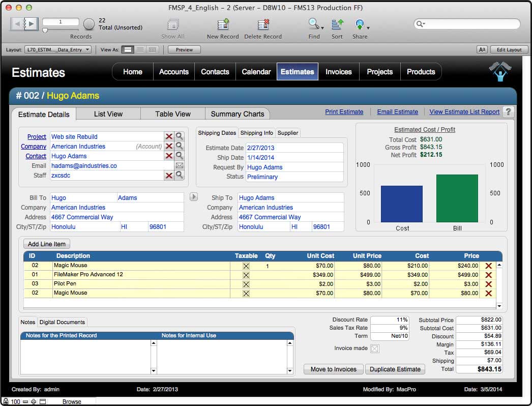Switch View As to list view
This screenshot has height=406, width=532.
pos(140,49)
